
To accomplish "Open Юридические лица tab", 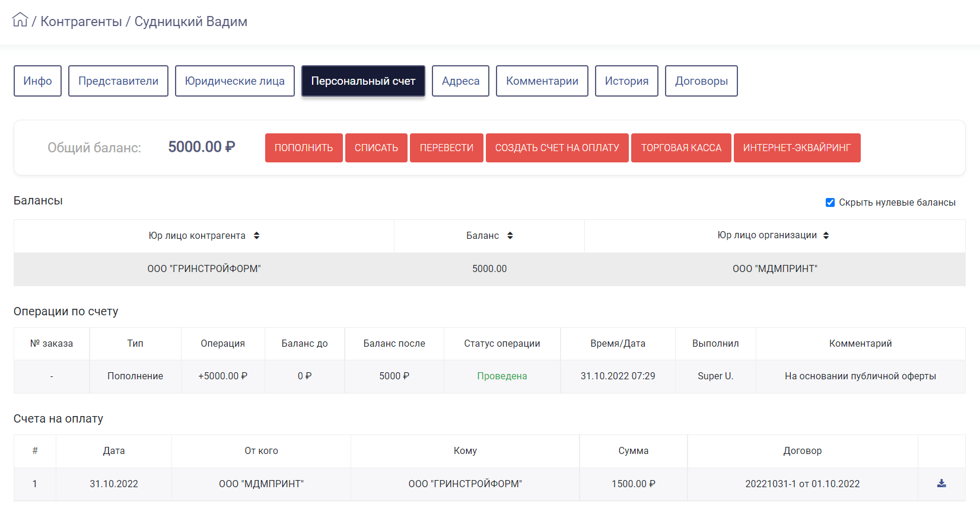I will click(235, 81).
